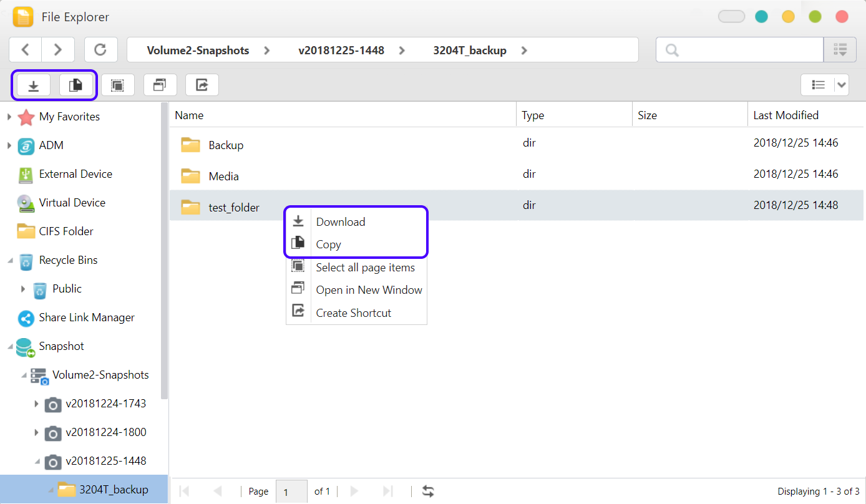Click the Create Shortcut toolbar icon

pyautogui.click(x=202, y=85)
